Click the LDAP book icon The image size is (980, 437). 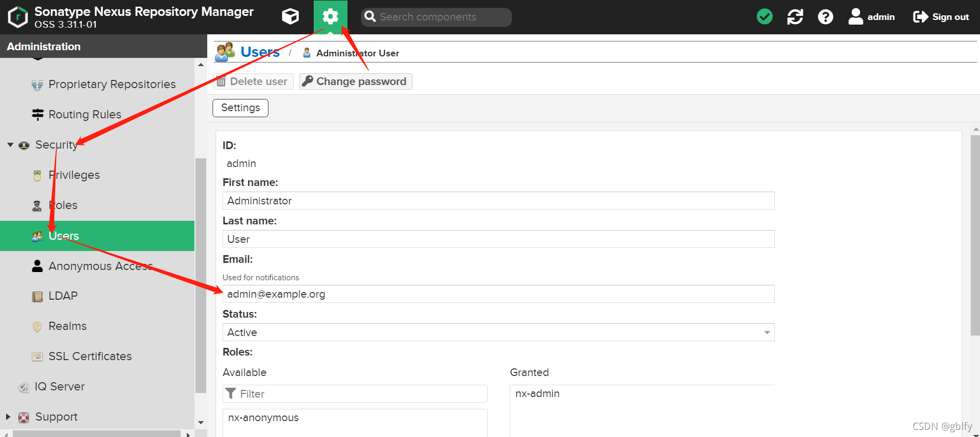(37, 297)
